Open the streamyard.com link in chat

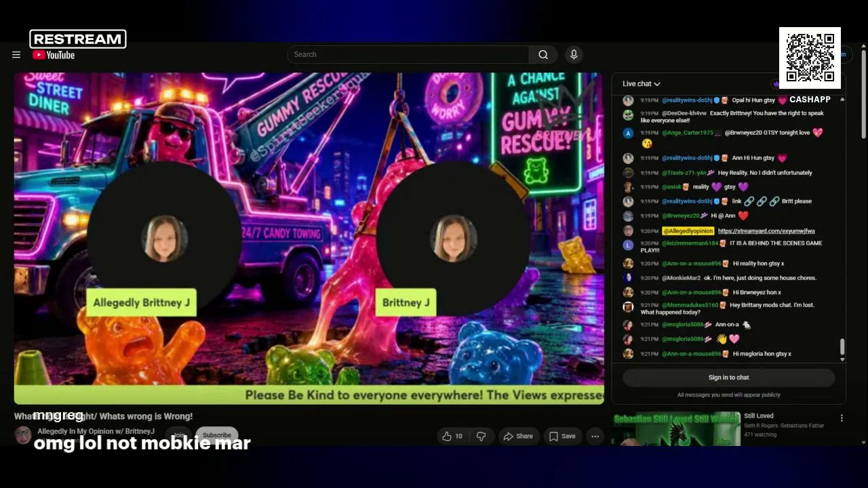click(x=766, y=231)
